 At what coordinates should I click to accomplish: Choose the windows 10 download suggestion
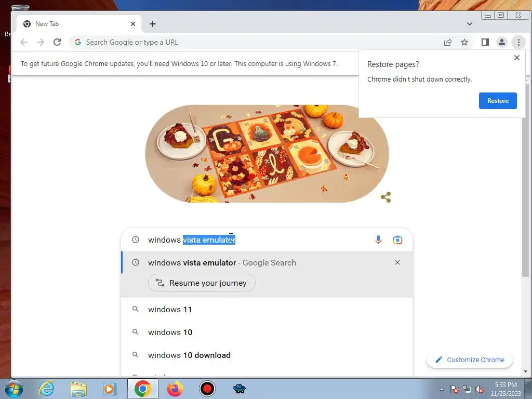tap(267, 355)
